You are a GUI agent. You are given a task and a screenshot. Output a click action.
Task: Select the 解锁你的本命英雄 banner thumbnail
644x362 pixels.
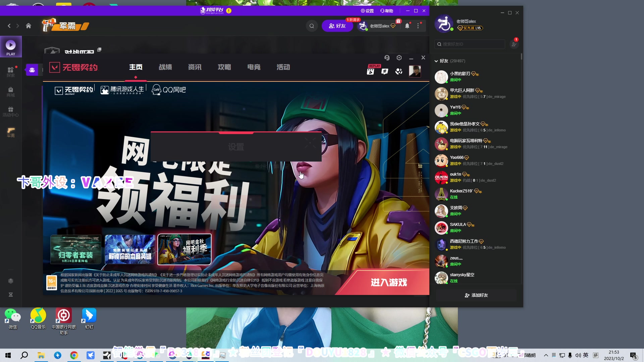tap(130, 249)
